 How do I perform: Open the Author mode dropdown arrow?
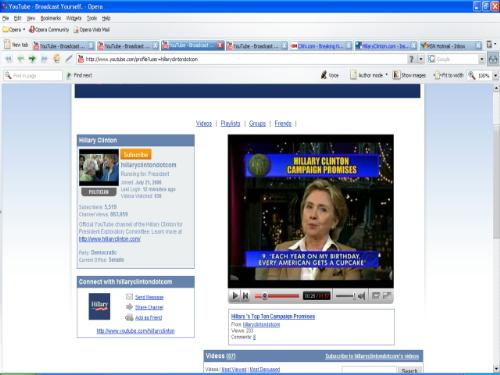386,75
